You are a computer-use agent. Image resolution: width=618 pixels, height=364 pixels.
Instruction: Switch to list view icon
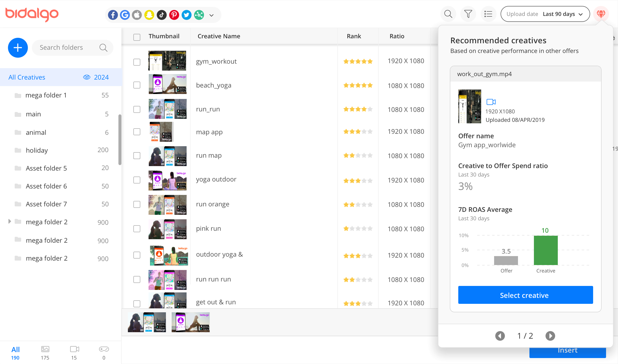488,14
